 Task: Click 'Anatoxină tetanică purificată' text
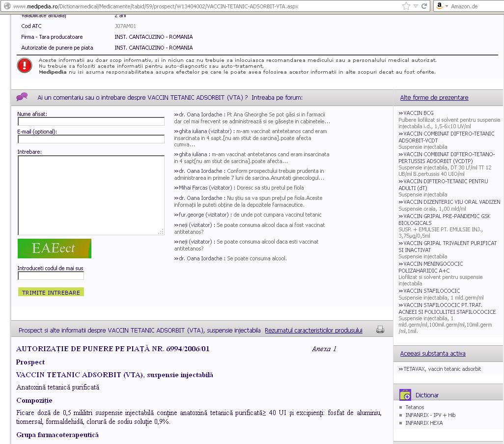(x=57, y=387)
